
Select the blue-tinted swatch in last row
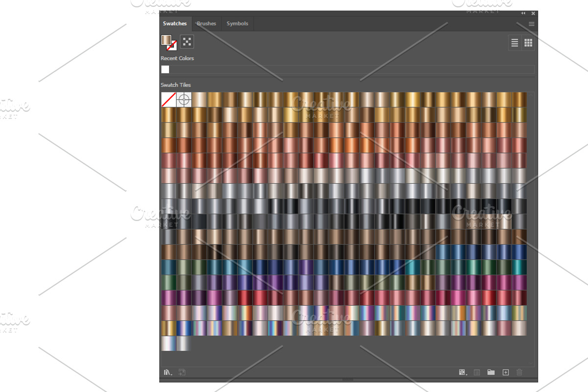[169, 343]
